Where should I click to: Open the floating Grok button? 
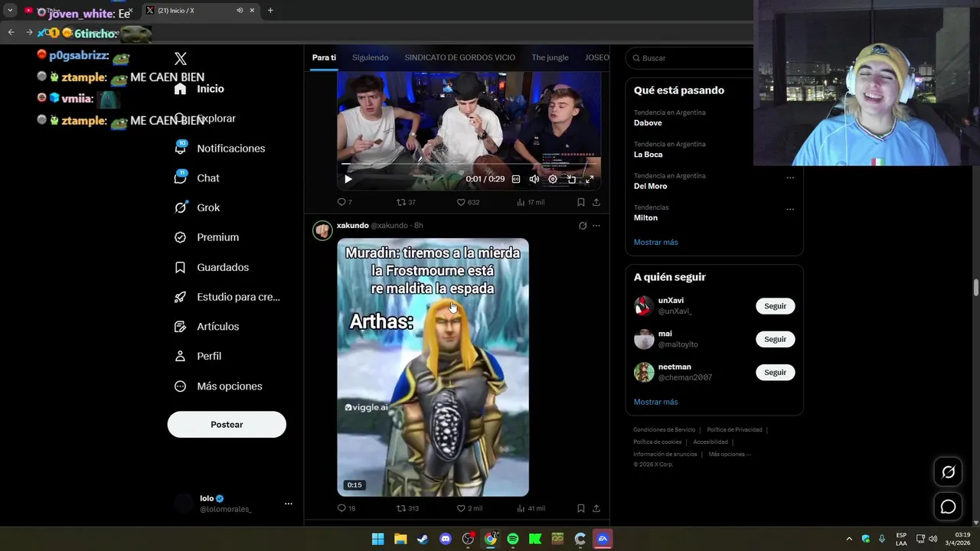[948, 472]
